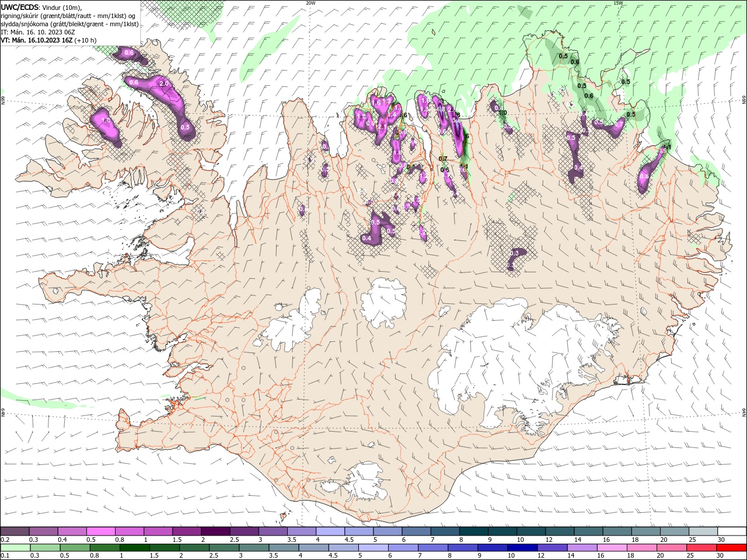The height and width of the screenshot is (560, 747).
Task: Pick the lower legend green swatch starting at 0.3
Action: [45, 548]
